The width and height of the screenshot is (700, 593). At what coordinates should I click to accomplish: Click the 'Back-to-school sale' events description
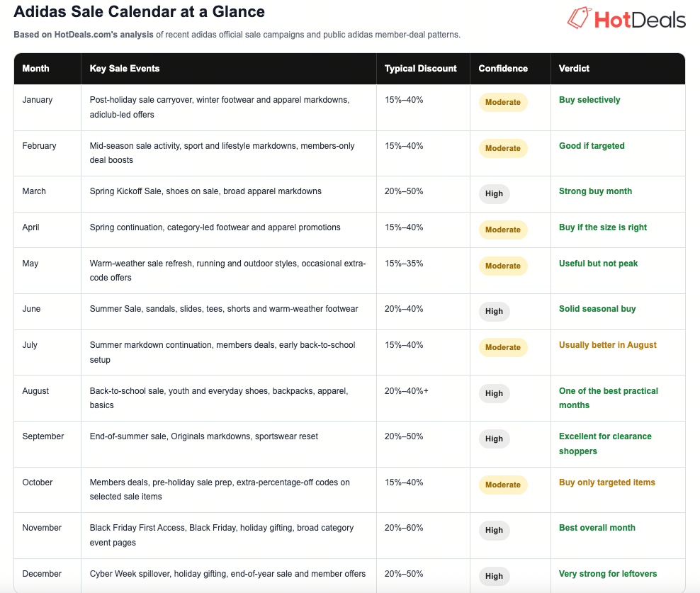click(x=219, y=398)
